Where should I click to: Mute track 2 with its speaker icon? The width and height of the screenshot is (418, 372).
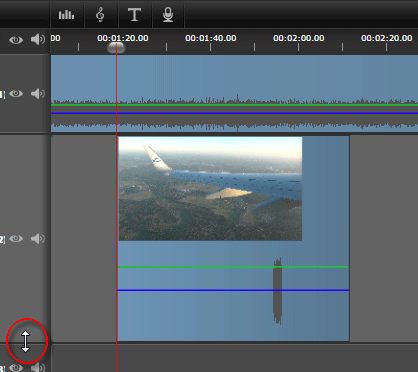[38, 239]
